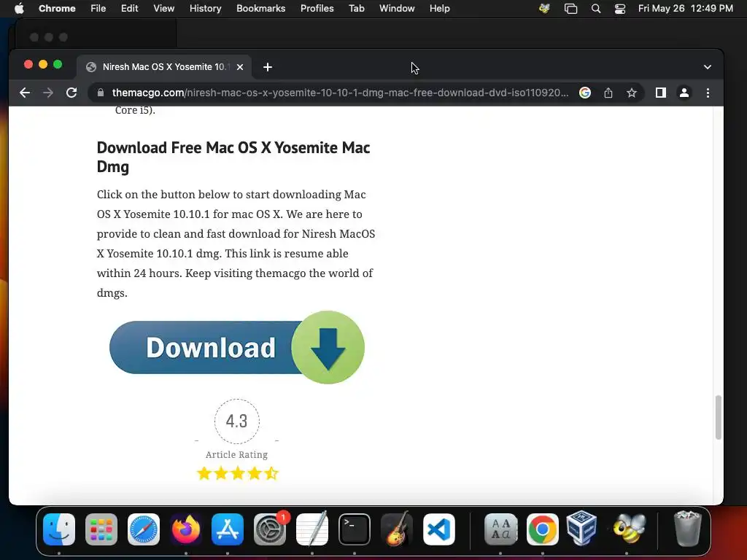Open the Tab menu
This screenshot has height=560, width=747.
(x=356, y=9)
